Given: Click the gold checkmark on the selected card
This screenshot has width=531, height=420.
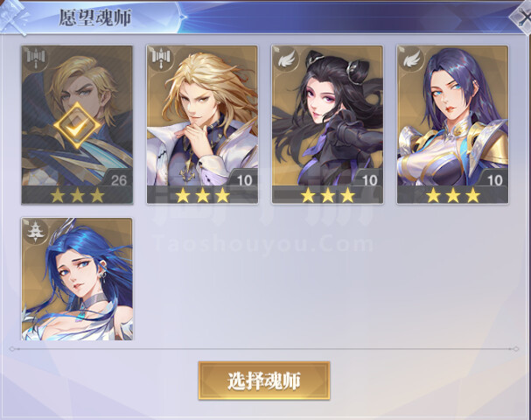Looking at the screenshot, I should [77, 126].
